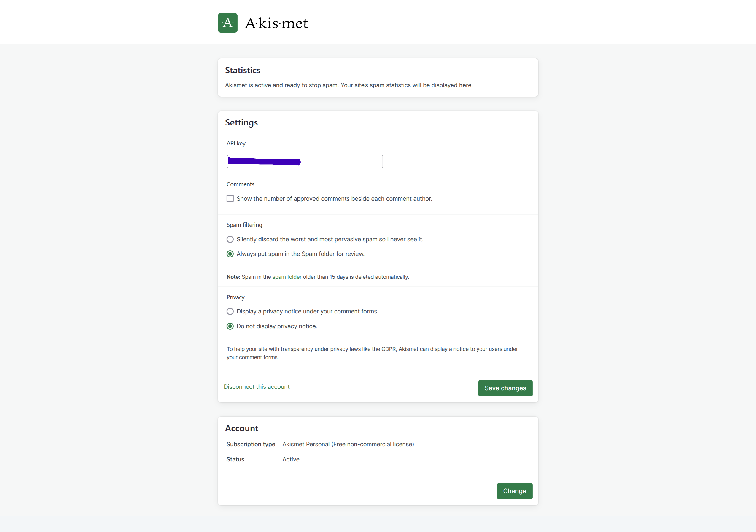Select silently discard the worst spam option
This screenshot has width=756, height=532.
click(x=230, y=239)
